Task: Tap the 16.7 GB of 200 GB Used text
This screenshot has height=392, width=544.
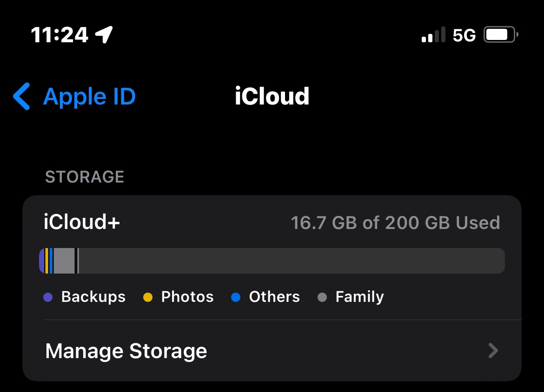Action: point(395,223)
